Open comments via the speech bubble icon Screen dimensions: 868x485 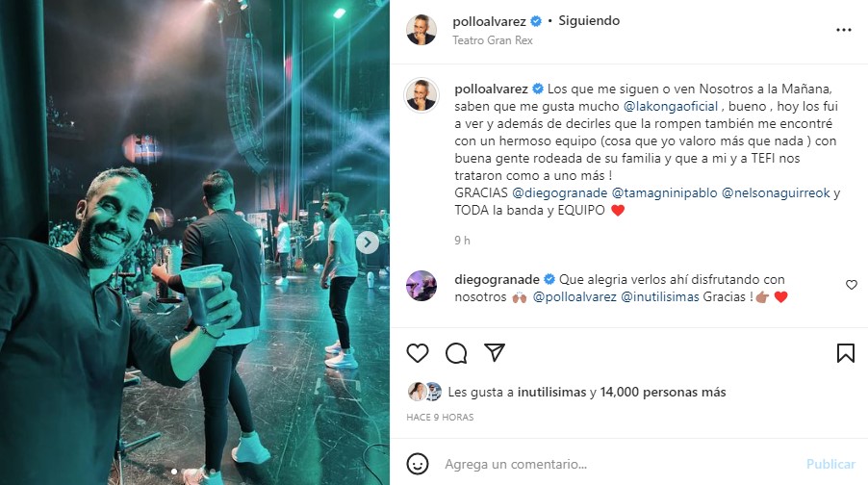(x=456, y=352)
